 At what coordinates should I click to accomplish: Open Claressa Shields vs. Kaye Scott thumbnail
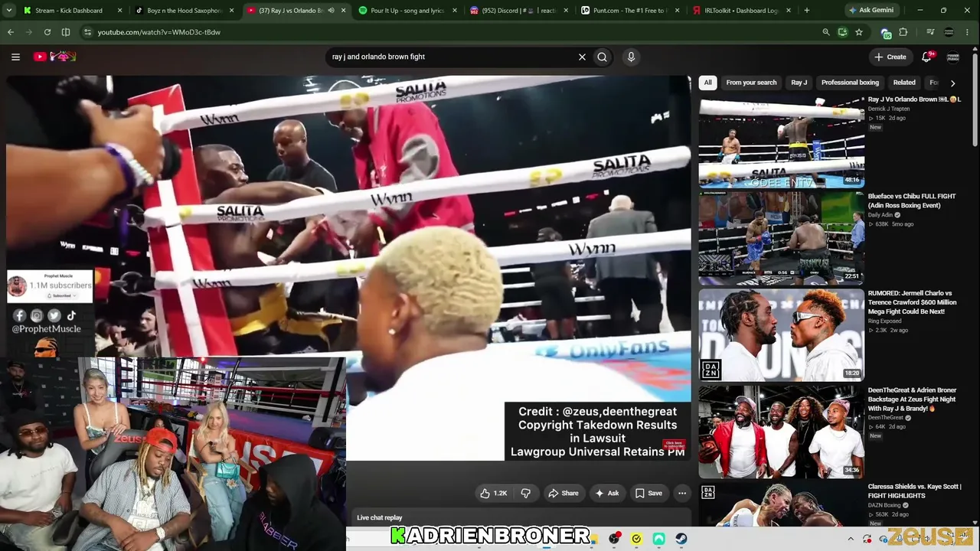(782, 504)
